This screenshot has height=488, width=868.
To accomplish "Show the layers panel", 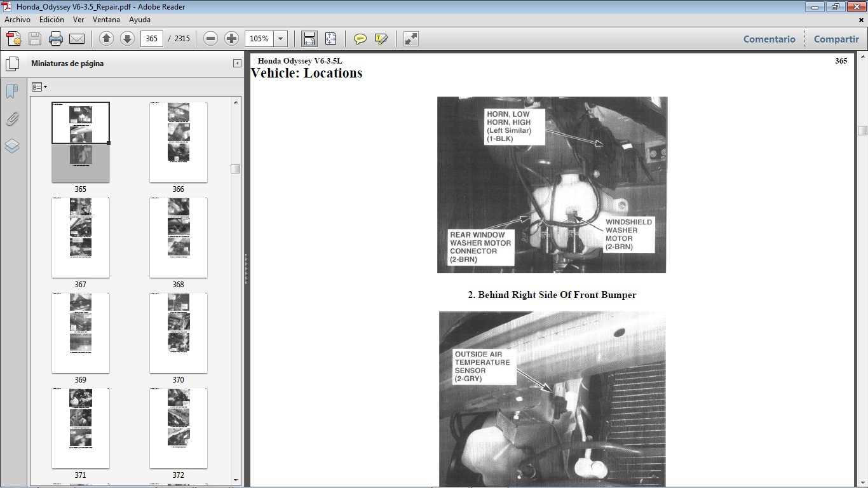I will (x=12, y=147).
